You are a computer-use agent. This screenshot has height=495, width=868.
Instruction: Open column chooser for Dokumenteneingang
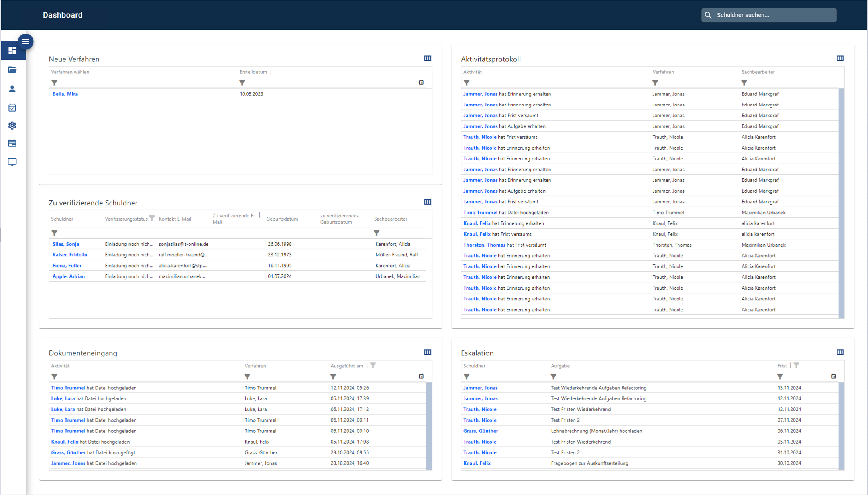coord(428,352)
